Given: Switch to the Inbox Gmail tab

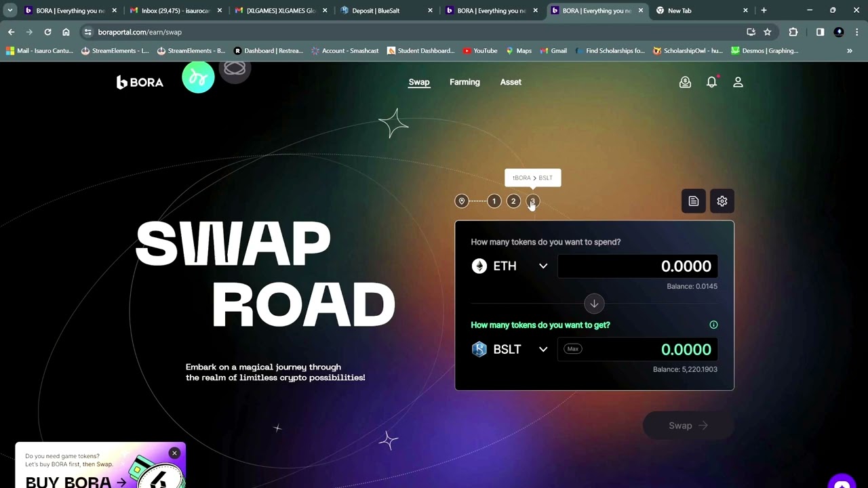Looking at the screenshot, I should (176, 10).
